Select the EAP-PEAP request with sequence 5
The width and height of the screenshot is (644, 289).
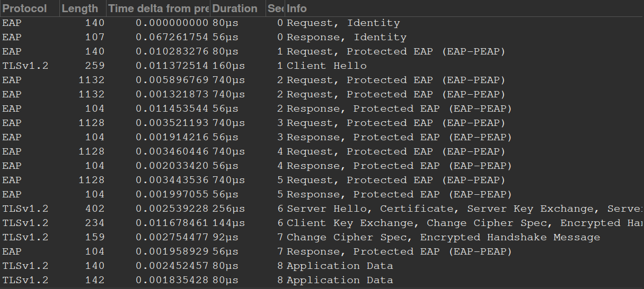pos(395,180)
